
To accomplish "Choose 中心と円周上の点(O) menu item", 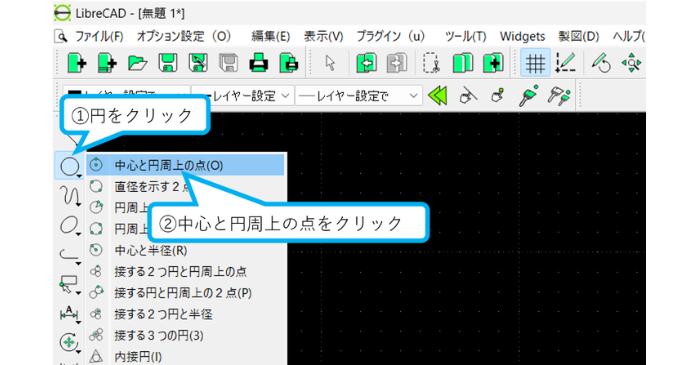I will point(185,166).
